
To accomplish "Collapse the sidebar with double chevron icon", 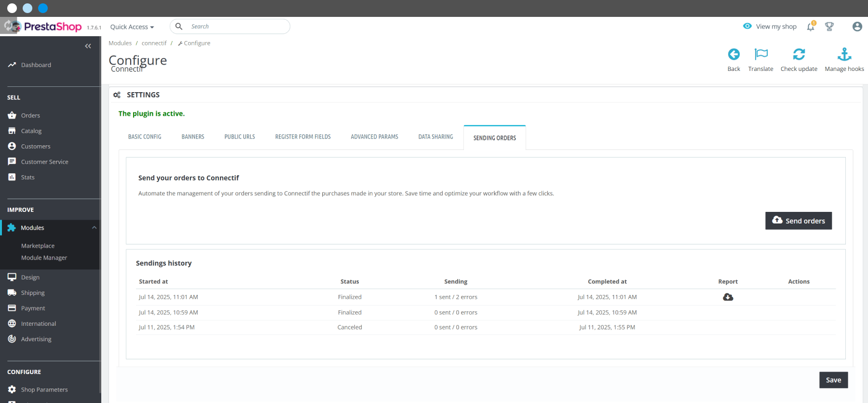I will click(x=88, y=46).
